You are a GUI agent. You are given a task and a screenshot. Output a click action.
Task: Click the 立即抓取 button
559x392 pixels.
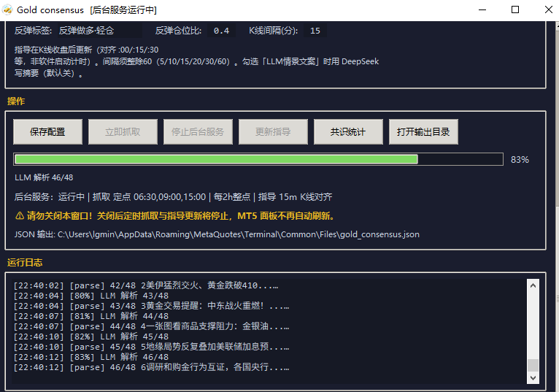click(123, 132)
